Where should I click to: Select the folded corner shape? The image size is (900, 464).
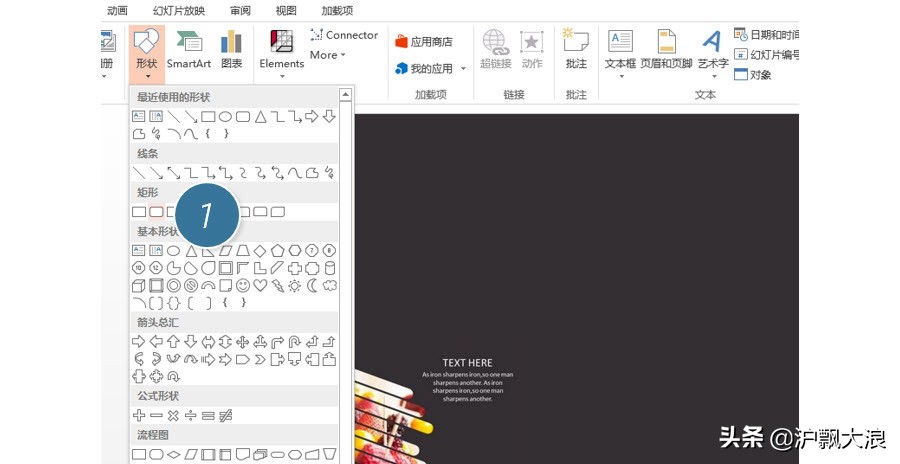pos(225,285)
